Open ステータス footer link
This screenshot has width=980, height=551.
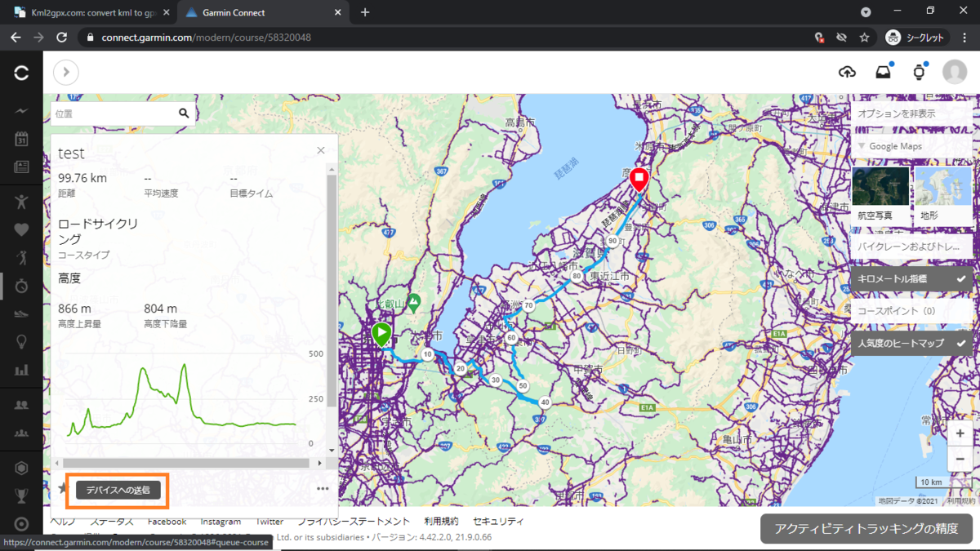pyautogui.click(x=112, y=521)
